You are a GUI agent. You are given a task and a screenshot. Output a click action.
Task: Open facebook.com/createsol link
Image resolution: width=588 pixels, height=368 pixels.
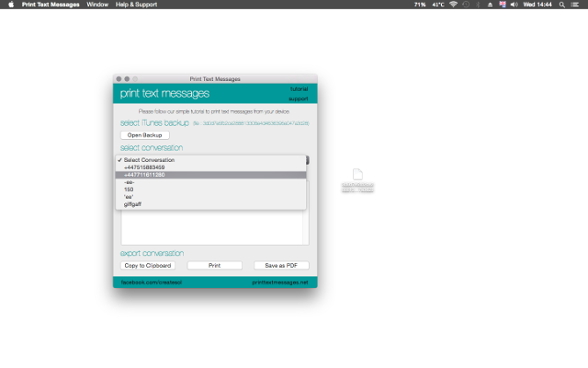pos(151,282)
